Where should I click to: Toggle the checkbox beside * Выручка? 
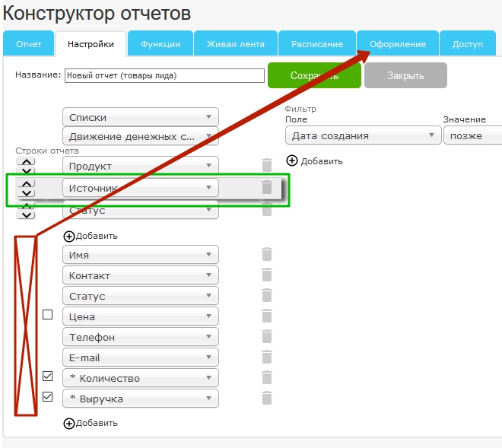tap(47, 397)
